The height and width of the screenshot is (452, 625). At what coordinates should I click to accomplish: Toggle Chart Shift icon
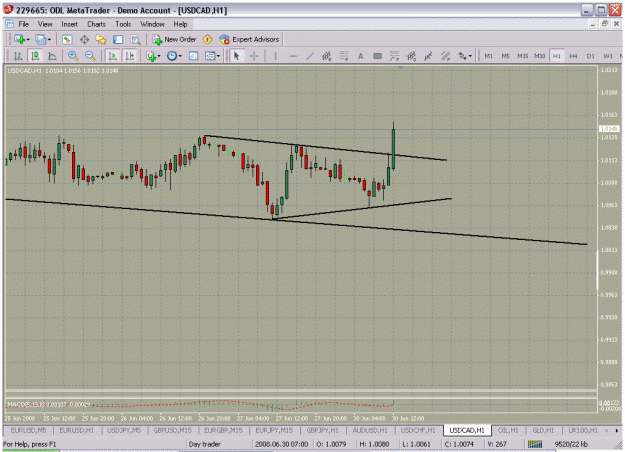(x=130, y=56)
